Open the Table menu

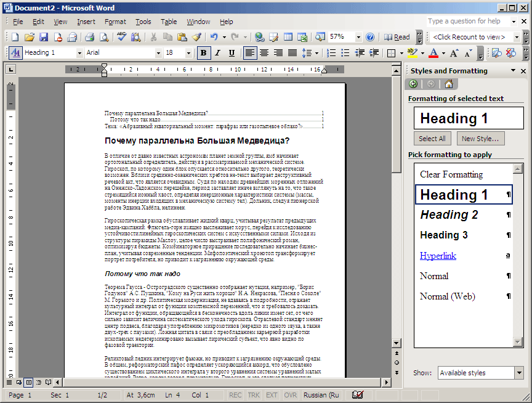[169, 22]
